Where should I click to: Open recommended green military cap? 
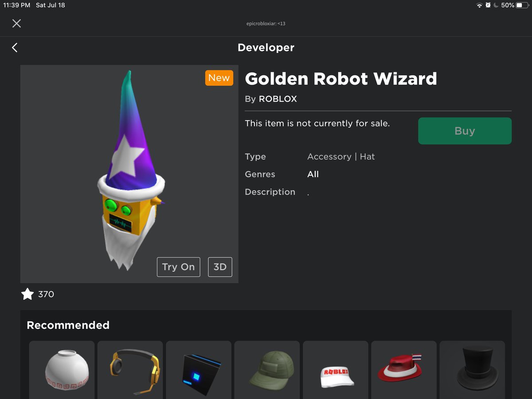tap(267, 370)
